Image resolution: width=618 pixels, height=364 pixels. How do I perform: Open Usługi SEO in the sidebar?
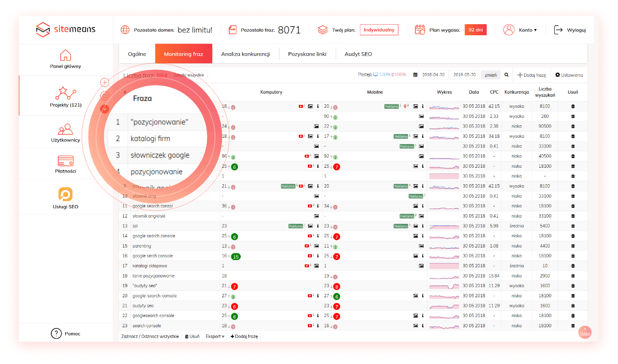click(x=65, y=194)
